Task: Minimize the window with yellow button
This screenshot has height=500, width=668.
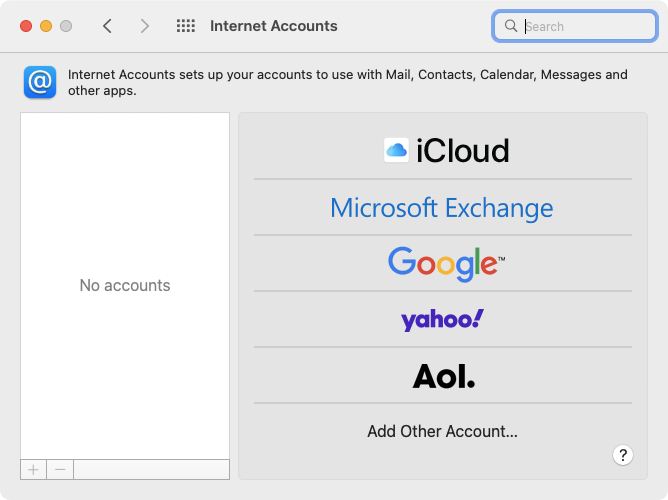Action: click(x=46, y=26)
